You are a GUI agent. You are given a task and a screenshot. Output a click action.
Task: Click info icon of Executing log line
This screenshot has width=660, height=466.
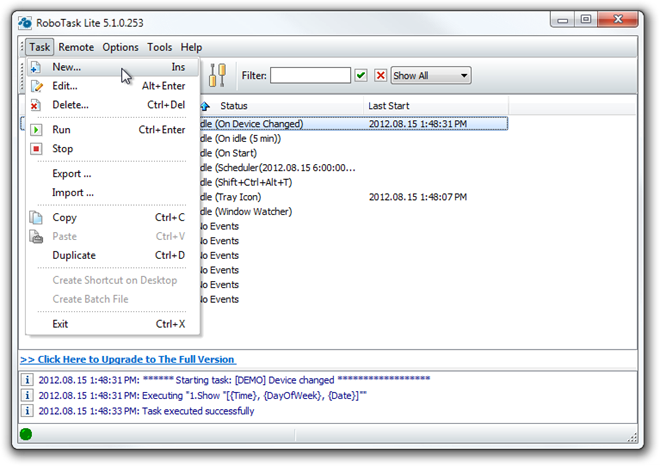pyautogui.click(x=27, y=395)
